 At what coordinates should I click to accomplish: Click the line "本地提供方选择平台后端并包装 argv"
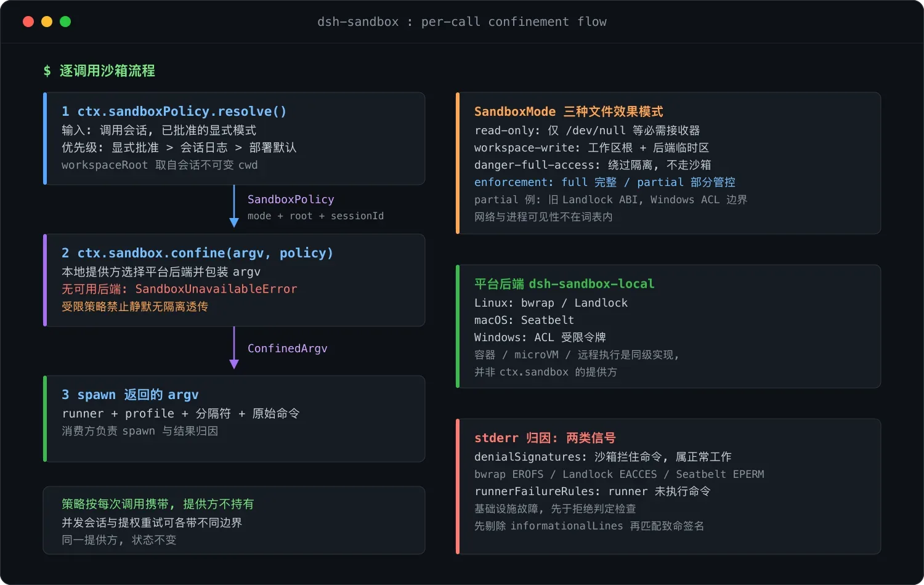[161, 272]
